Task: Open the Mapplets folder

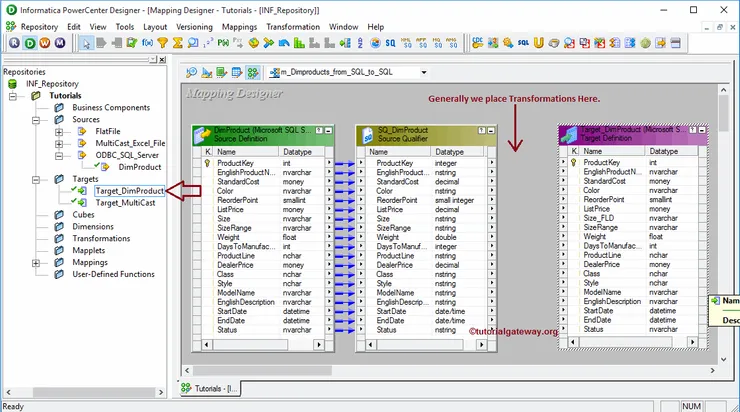Action: (89, 251)
